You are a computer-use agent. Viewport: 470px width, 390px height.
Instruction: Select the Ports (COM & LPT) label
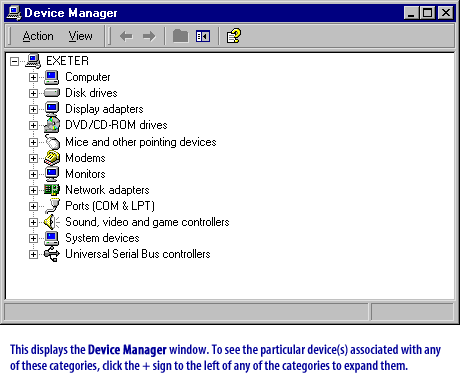(x=110, y=206)
